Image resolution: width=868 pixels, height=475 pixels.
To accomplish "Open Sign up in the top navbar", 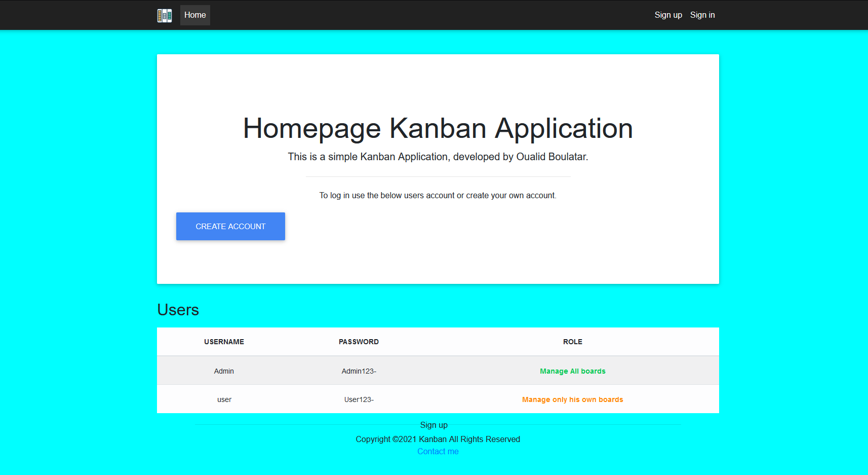I will [x=668, y=15].
